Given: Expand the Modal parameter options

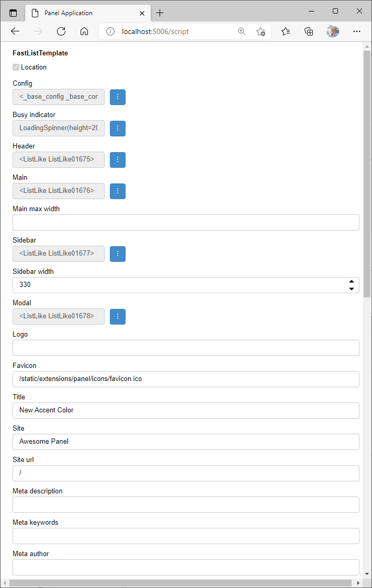Looking at the screenshot, I should tap(117, 316).
